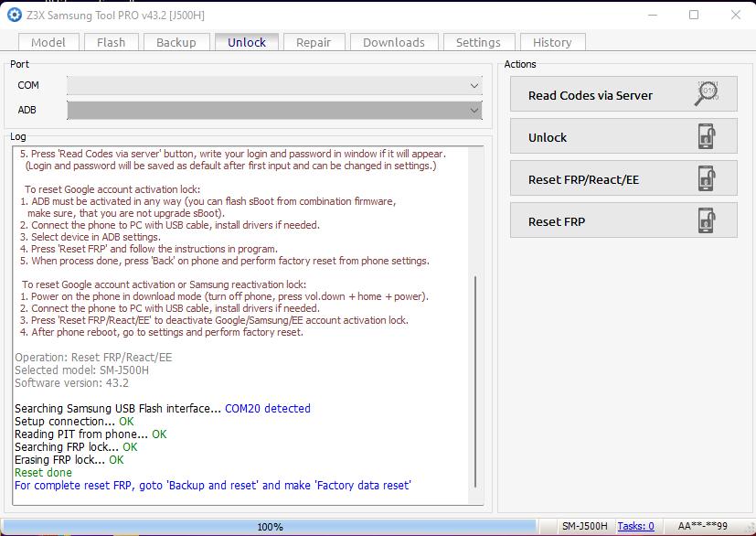
Task: Click the Z3X gear app icon
Action: click(x=15, y=15)
